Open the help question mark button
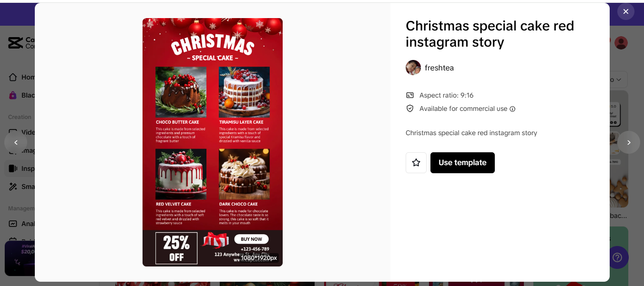644x286 pixels. (x=618, y=257)
